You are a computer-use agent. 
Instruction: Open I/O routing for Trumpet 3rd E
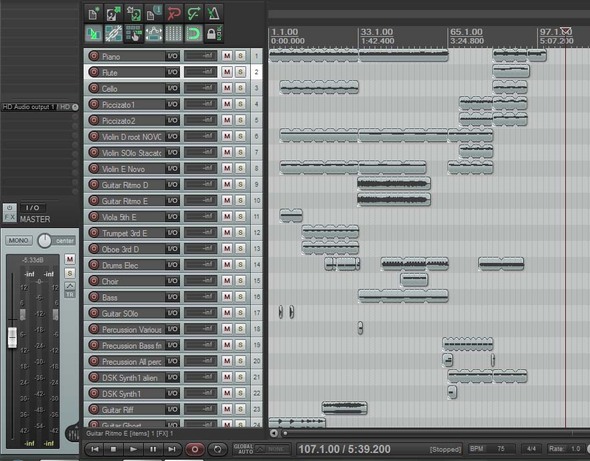[x=172, y=233]
